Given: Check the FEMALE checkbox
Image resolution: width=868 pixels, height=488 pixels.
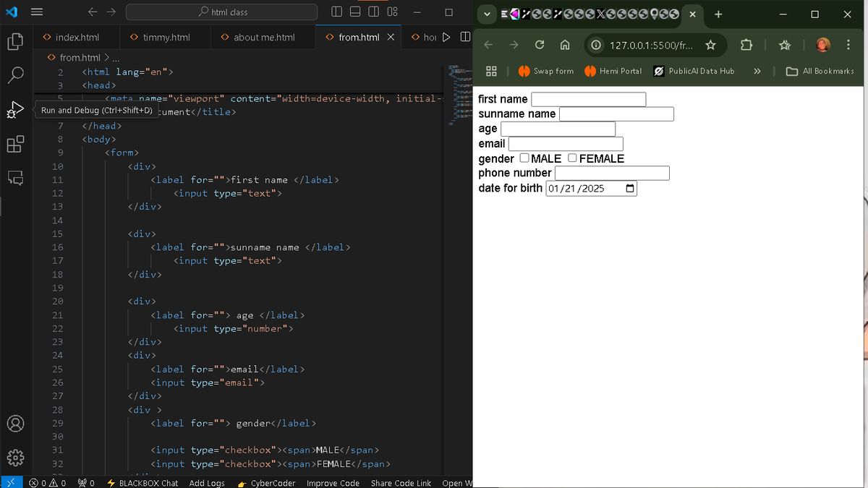Looking at the screenshot, I should tap(572, 158).
